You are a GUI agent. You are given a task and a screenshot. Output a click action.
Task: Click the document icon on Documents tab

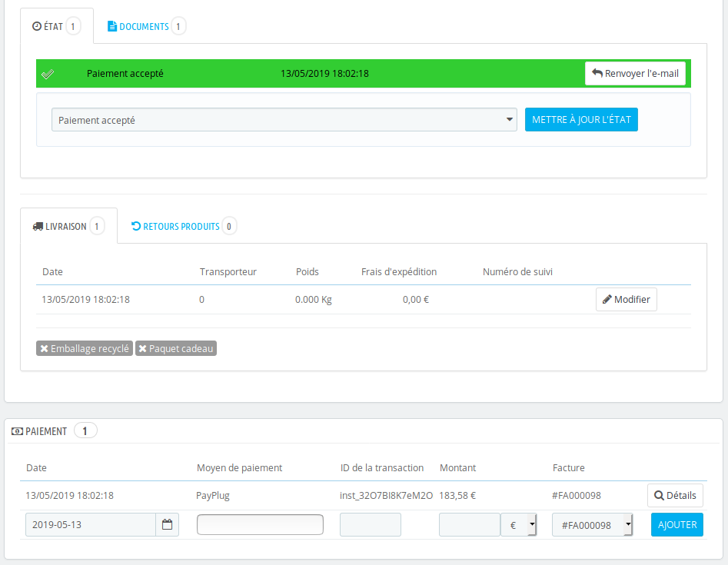tap(112, 27)
